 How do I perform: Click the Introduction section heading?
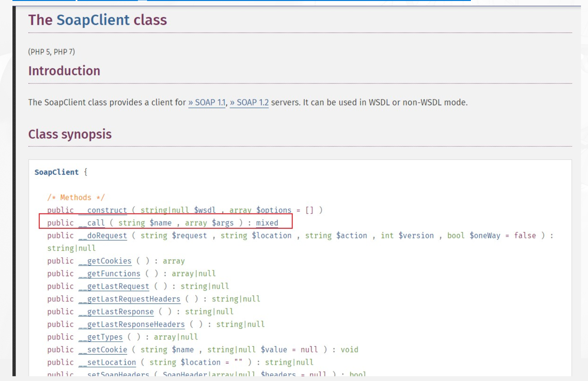(64, 71)
